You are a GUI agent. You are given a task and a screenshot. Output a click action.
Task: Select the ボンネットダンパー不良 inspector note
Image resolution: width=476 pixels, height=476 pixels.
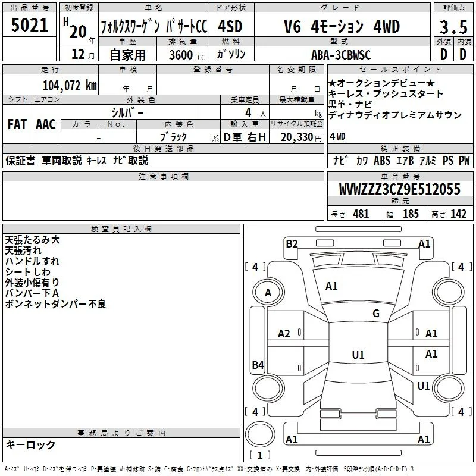[55, 304]
